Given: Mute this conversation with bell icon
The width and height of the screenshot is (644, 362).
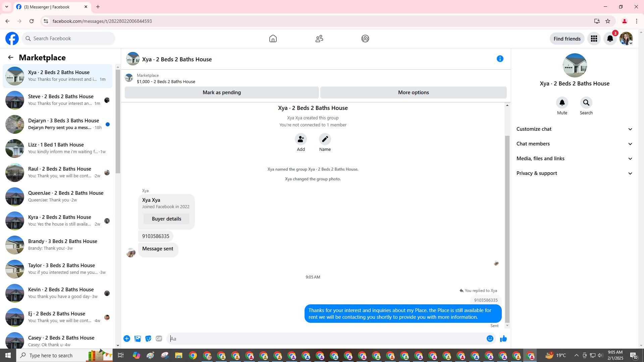Looking at the screenshot, I should [562, 103].
